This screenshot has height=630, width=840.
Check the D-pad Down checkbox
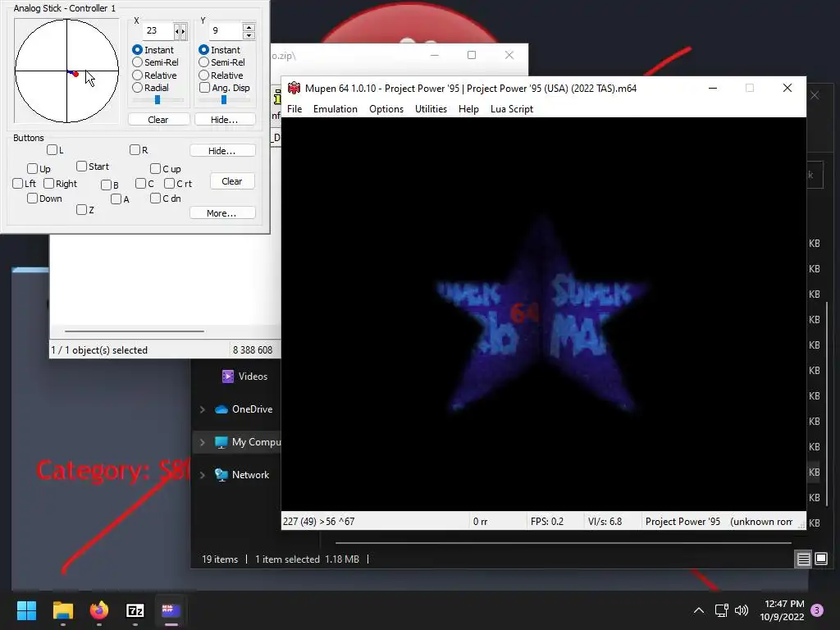click(x=32, y=199)
